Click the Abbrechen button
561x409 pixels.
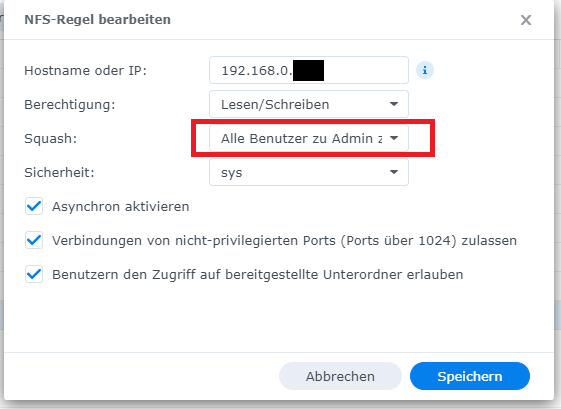coord(340,376)
